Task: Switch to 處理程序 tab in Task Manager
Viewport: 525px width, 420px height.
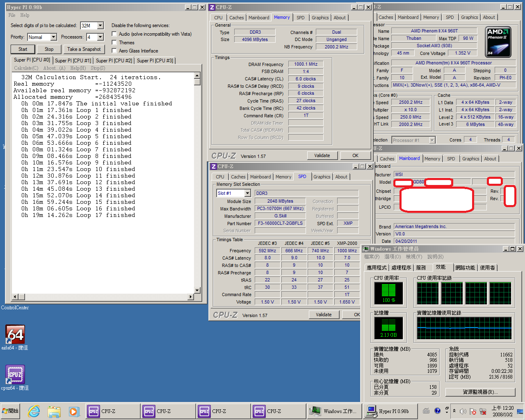Action: (401, 267)
